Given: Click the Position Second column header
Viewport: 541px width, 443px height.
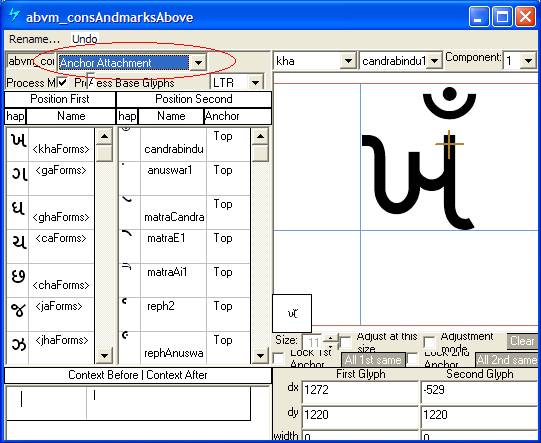Looking at the screenshot, I should pos(194,99).
